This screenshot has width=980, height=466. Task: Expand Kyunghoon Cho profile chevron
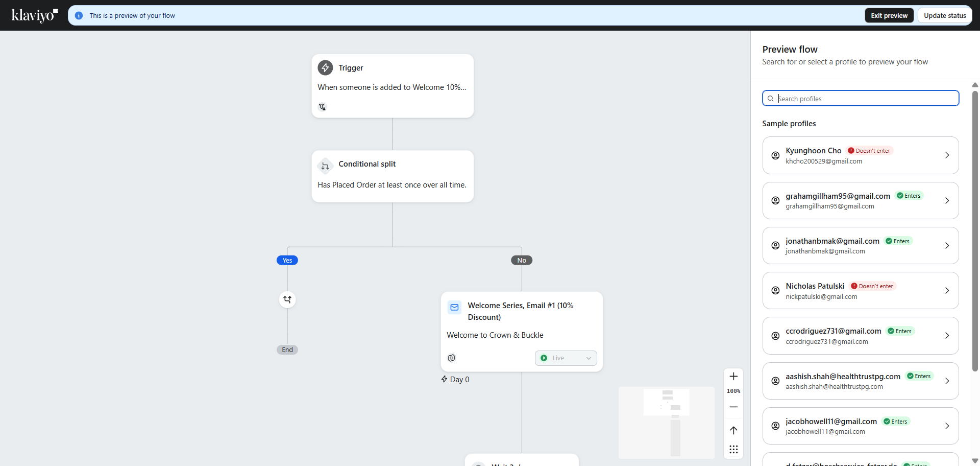[947, 155]
